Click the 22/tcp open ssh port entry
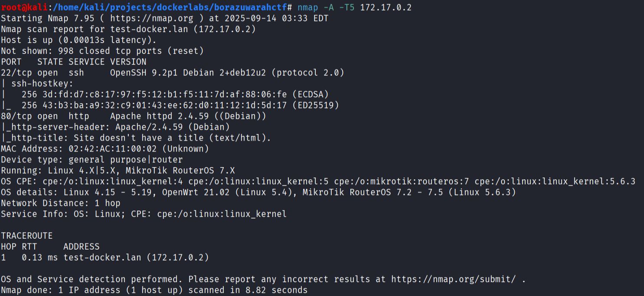This screenshot has height=296, width=644. point(42,72)
